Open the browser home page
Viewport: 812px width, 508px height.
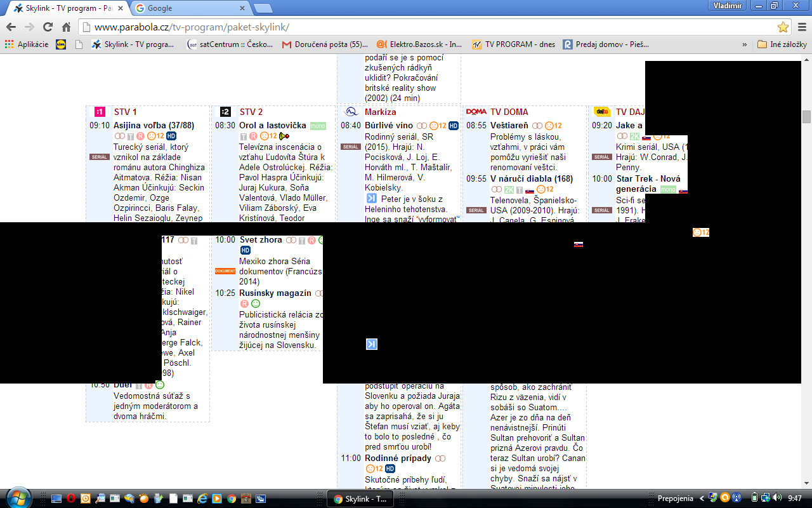[66, 27]
